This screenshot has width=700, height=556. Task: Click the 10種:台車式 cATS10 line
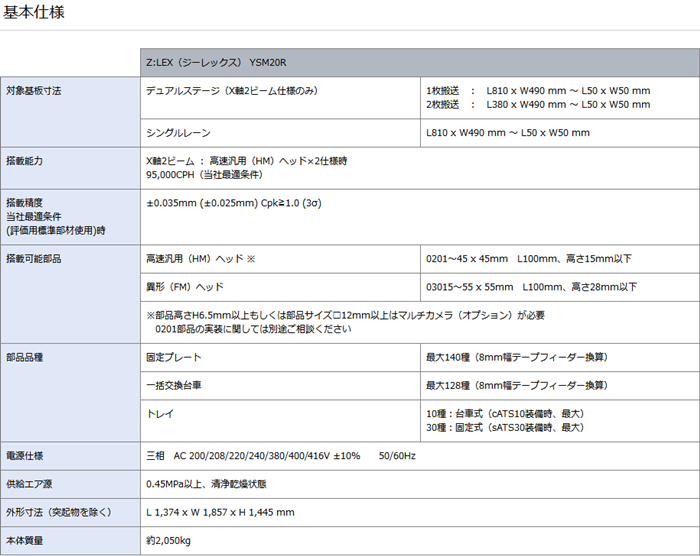coord(505,414)
